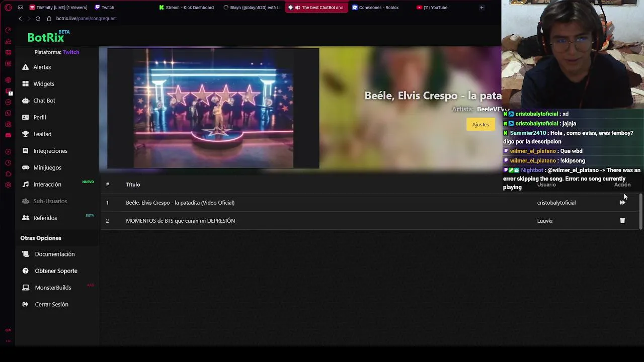Open new tab with plus button
644x362 pixels.
[x=481, y=8]
